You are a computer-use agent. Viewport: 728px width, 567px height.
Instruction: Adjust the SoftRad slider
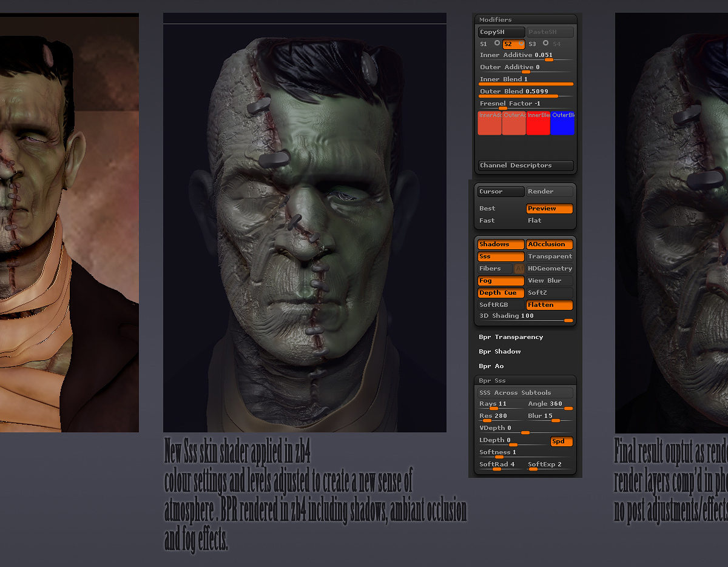(501, 466)
